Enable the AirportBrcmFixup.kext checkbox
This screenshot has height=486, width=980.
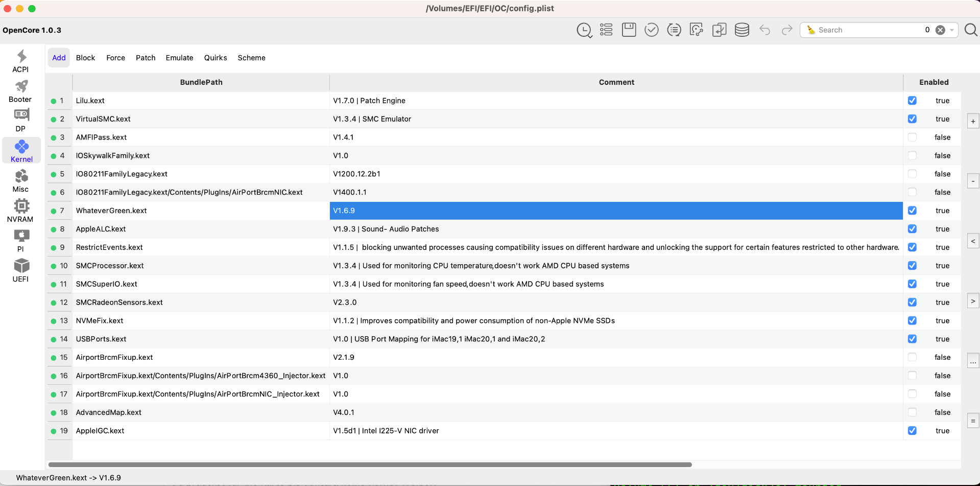(912, 357)
